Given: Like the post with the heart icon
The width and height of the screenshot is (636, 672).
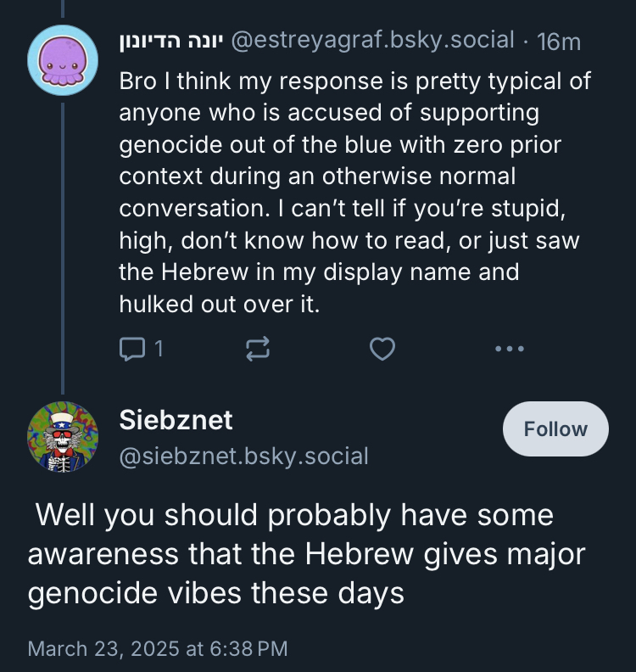Looking at the screenshot, I should [383, 348].
